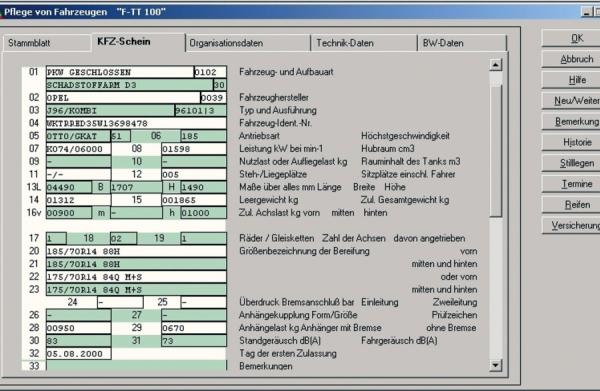Screen dimensions: 600x391
Task: Click the Abbruch button
Action: point(571,59)
